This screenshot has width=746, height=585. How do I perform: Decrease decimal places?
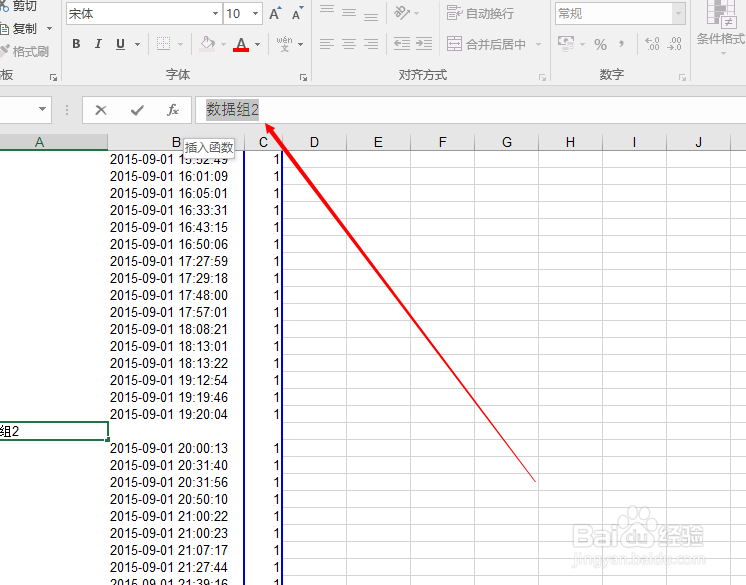(x=675, y=44)
